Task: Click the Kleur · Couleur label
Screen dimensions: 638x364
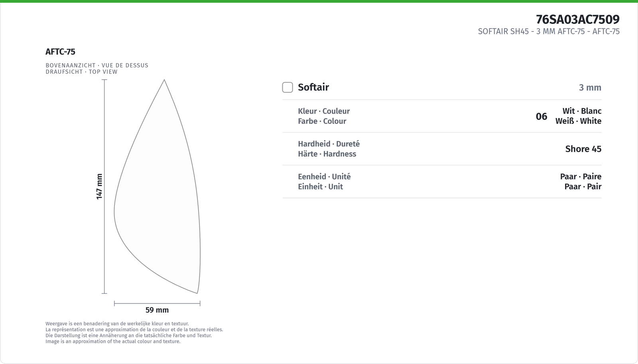Action: pyautogui.click(x=324, y=111)
